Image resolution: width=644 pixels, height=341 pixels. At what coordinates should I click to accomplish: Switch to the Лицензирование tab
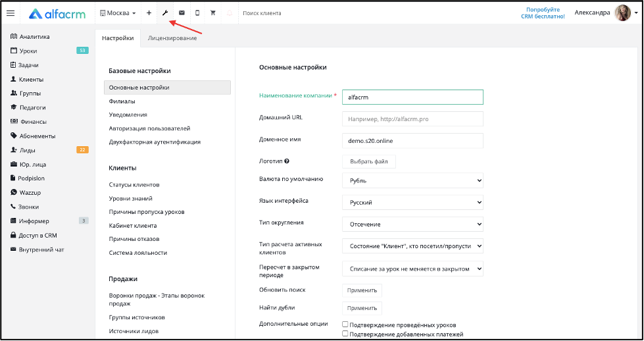tap(172, 38)
